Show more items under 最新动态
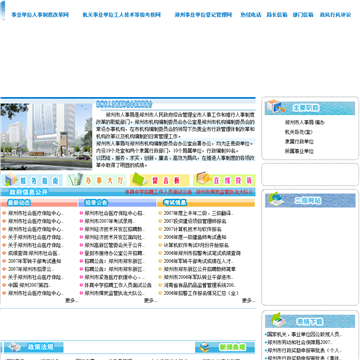The image size is (360, 360). (72, 301)
